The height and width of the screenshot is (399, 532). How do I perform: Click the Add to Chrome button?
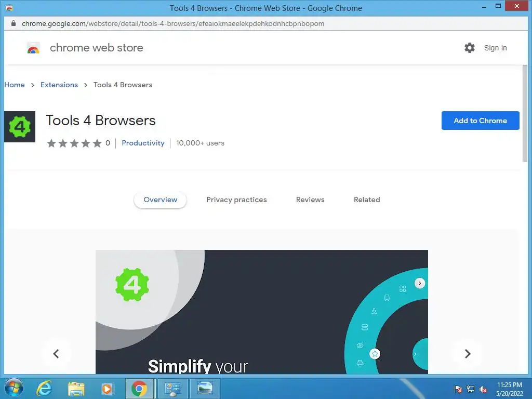[480, 121]
